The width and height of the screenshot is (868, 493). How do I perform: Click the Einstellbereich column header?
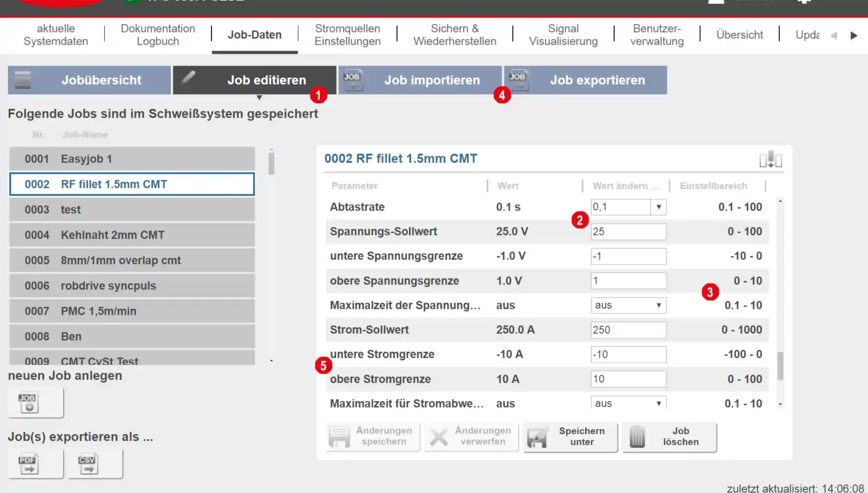713,186
